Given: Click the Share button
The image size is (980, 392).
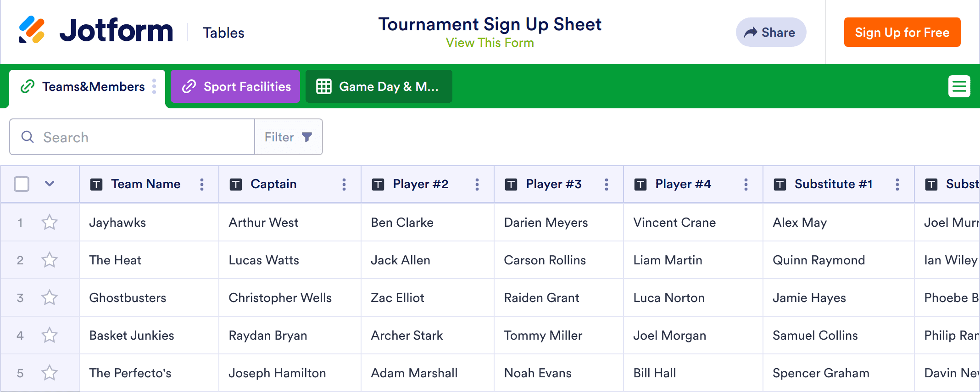Looking at the screenshot, I should 771,32.
